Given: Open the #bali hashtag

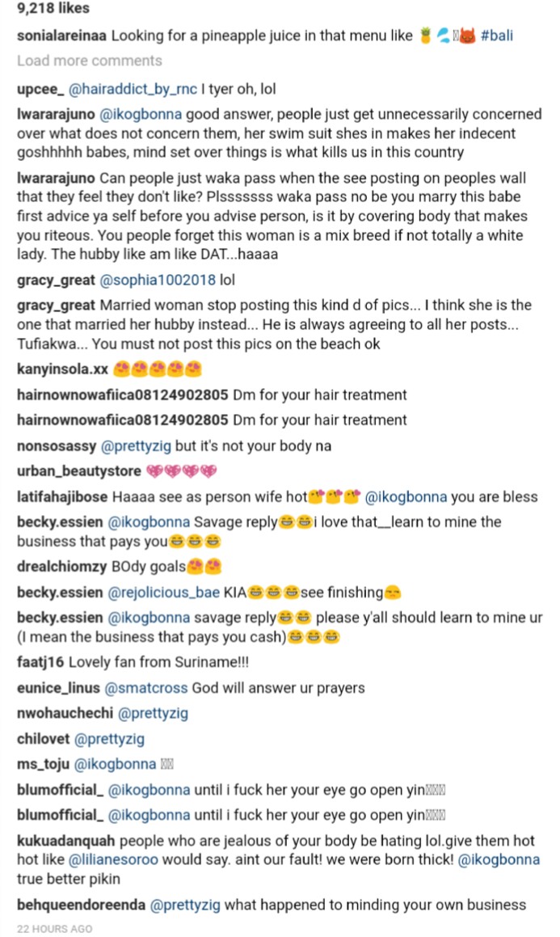Looking at the screenshot, I should click(x=495, y=36).
